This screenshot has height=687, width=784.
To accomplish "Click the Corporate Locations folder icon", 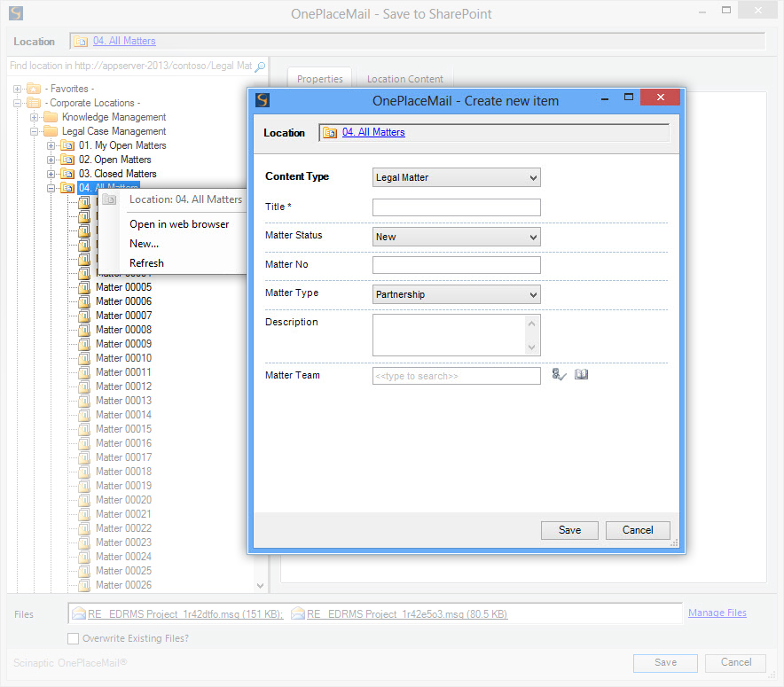I will coord(34,103).
